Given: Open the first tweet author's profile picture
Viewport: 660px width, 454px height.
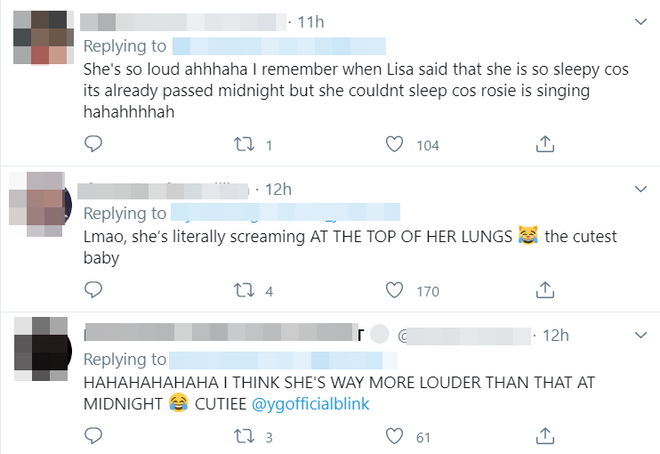Looking at the screenshot, I should 43,38.
